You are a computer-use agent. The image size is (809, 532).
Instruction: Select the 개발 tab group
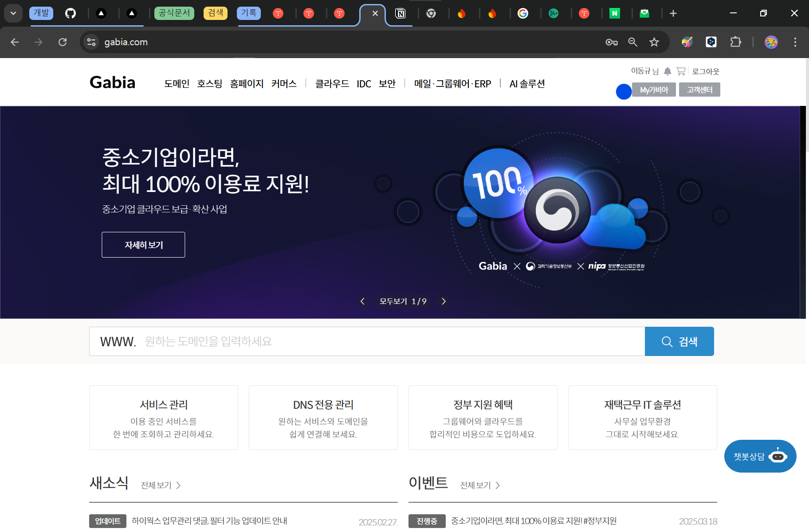pyautogui.click(x=41, y=13)
